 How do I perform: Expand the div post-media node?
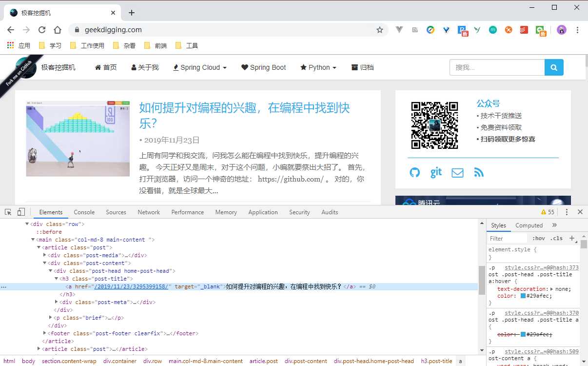click(44, 255)
